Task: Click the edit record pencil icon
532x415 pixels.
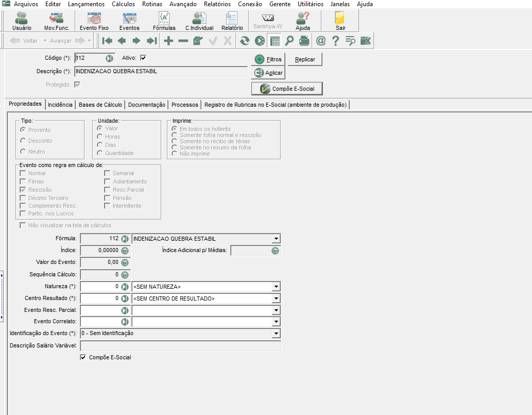Action: 198,41
